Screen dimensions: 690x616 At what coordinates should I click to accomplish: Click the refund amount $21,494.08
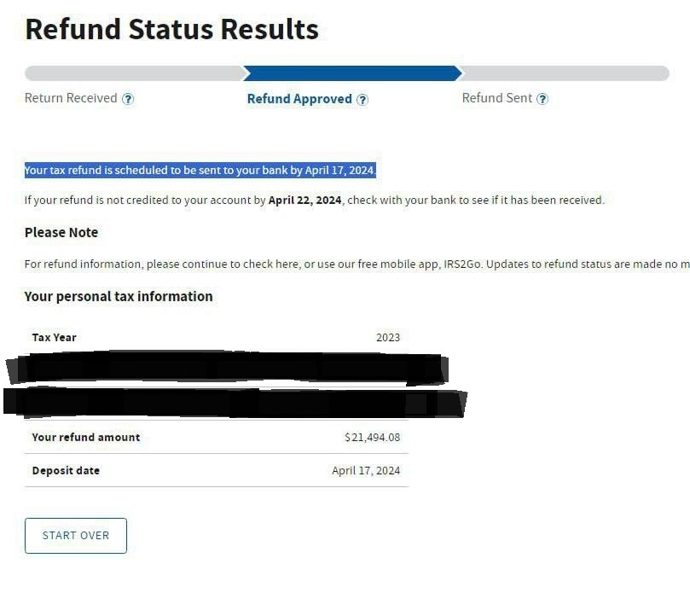pos(372,437)
